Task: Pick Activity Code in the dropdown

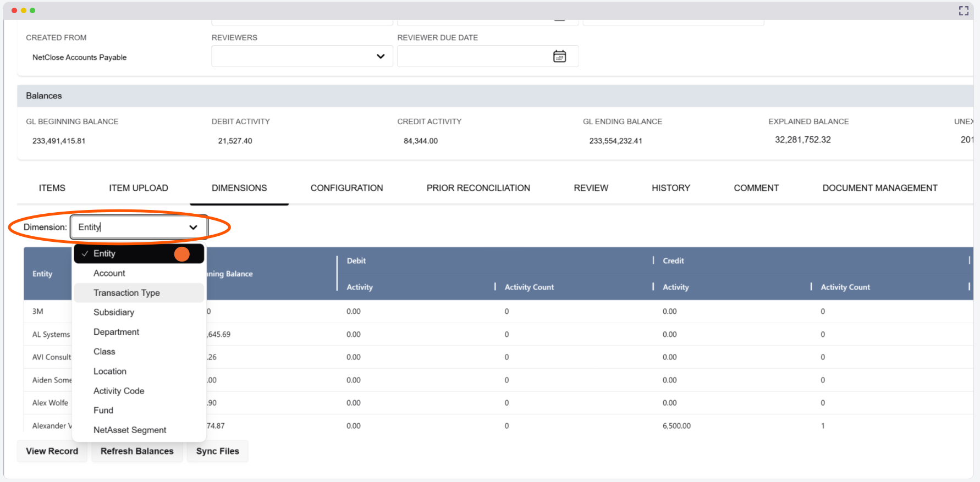Action: (x=119, y=391)
